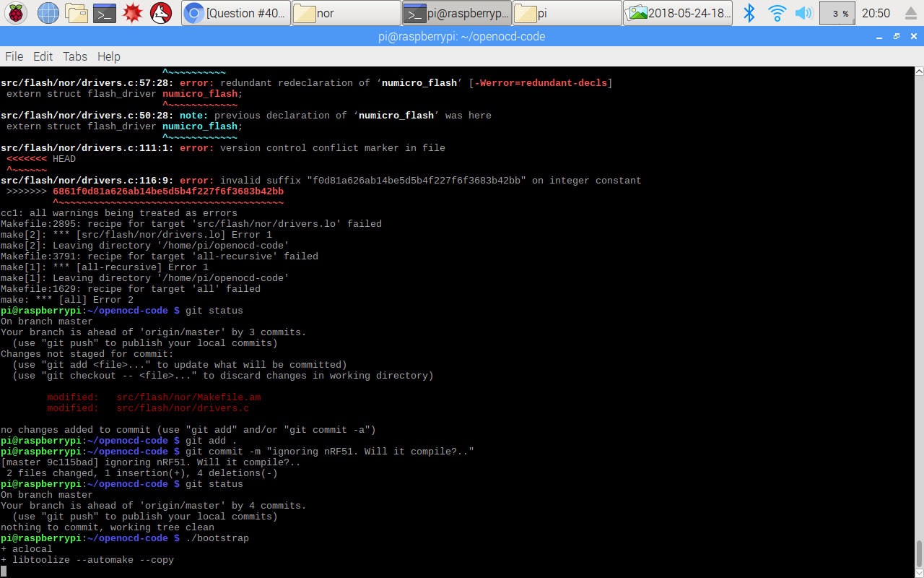Click 'modified: src/flash/nor/Makefile.am' line
The width and height of the screenshot is (924, 578).
click(x=154, y=397)
